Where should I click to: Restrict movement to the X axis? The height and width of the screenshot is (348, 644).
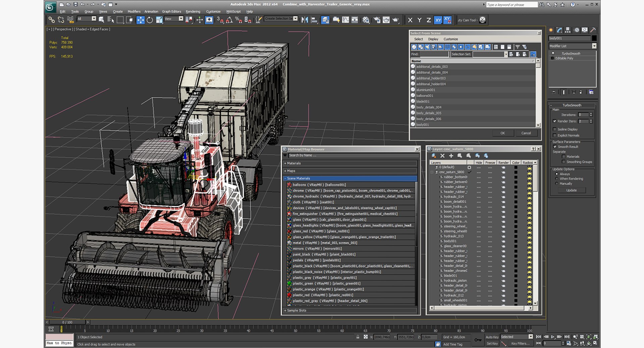410,20
